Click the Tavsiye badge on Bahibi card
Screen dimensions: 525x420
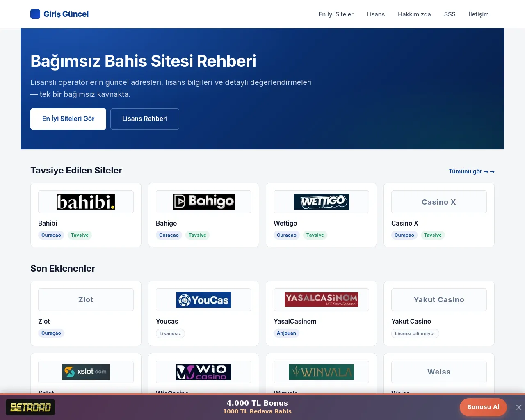(80, 235)
